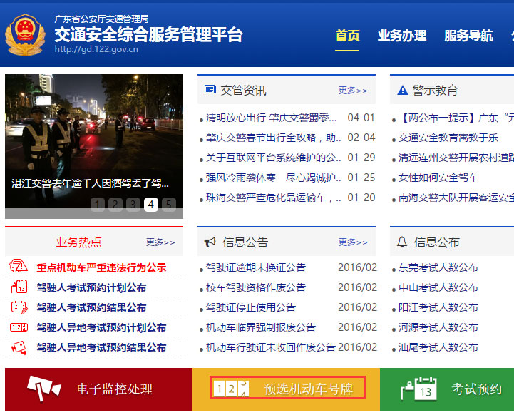Open 女性如何安全驾车 article
The width and height of the screenshot is (514, 420).
pyautogui.click(x=438, y=178)
